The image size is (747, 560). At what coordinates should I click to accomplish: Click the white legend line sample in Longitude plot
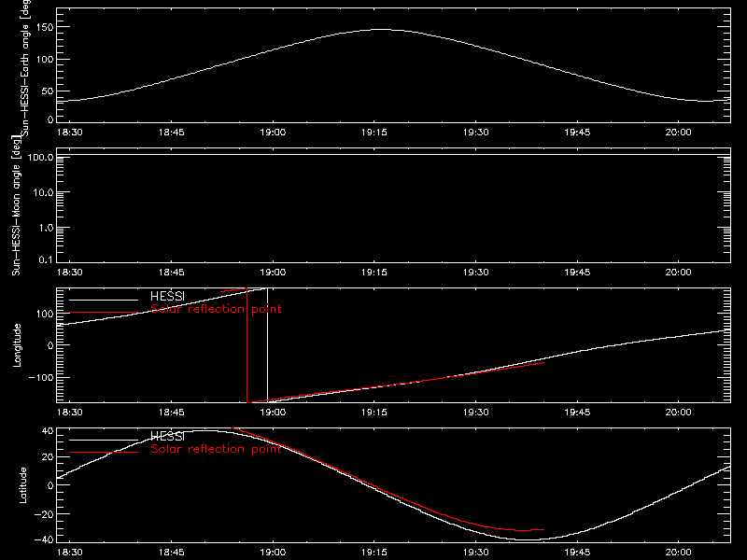(104, 300)
